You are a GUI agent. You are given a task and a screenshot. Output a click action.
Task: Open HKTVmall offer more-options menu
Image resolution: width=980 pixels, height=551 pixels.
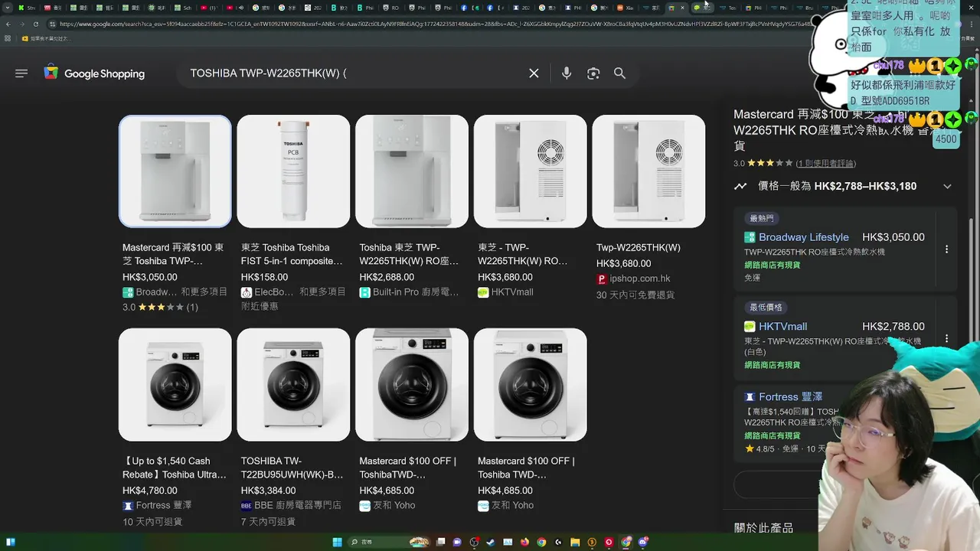946,338
